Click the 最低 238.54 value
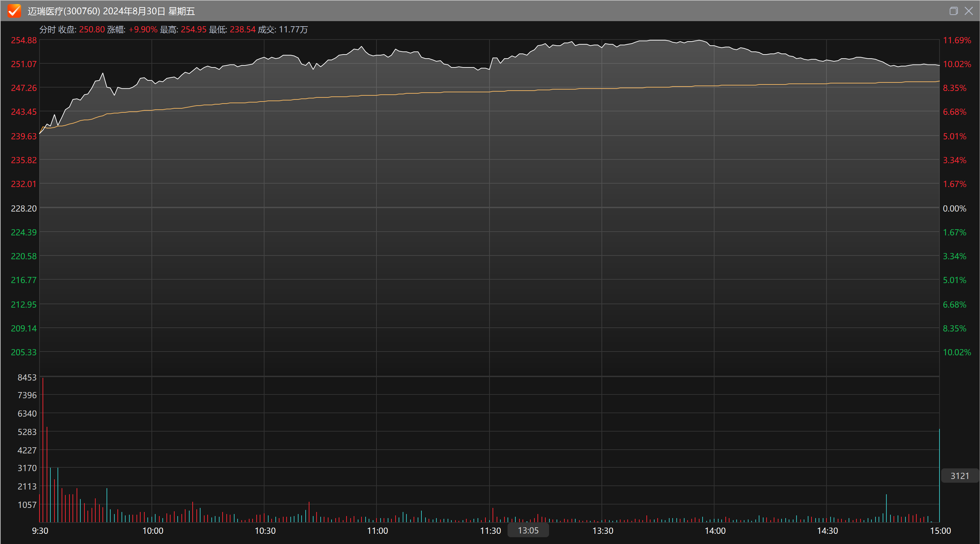Viewport: 980px width, 544px height. click(x=242, y=30)
